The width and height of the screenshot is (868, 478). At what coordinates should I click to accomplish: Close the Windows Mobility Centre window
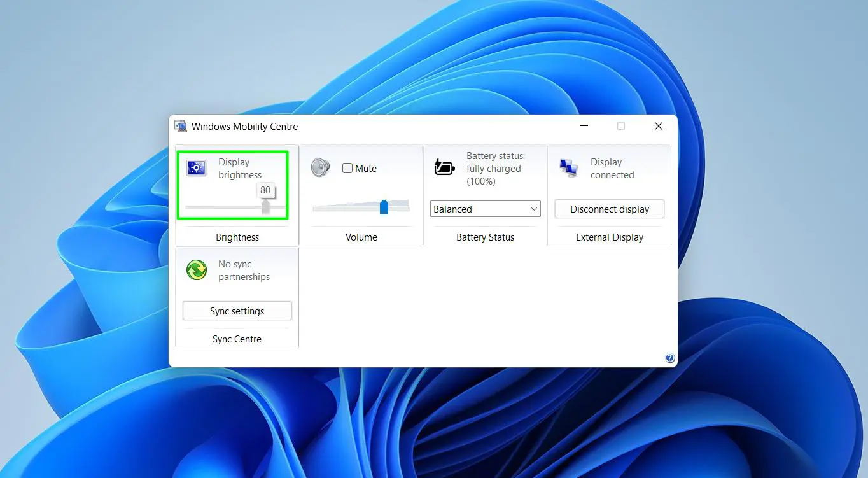pos(659,126)
